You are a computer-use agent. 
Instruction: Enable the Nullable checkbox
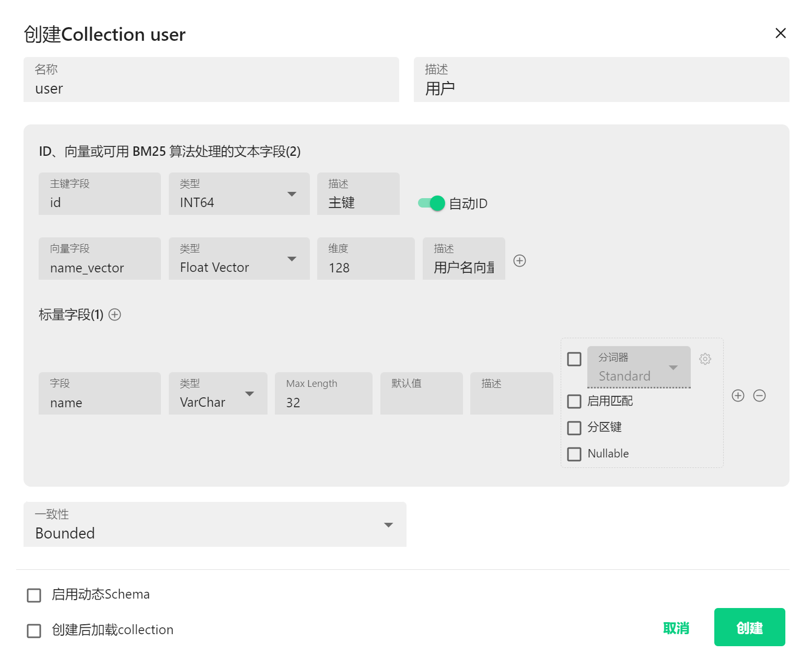(574, 454)
